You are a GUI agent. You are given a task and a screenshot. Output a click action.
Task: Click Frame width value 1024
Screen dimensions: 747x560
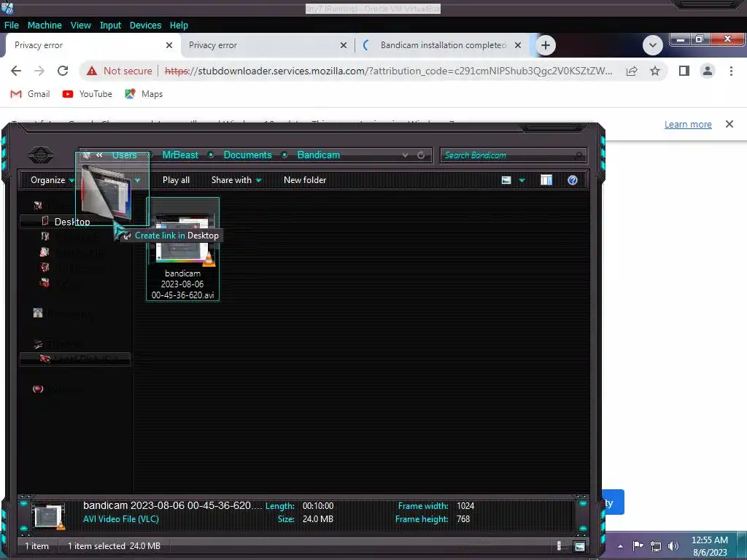click(x=465, y=506)
